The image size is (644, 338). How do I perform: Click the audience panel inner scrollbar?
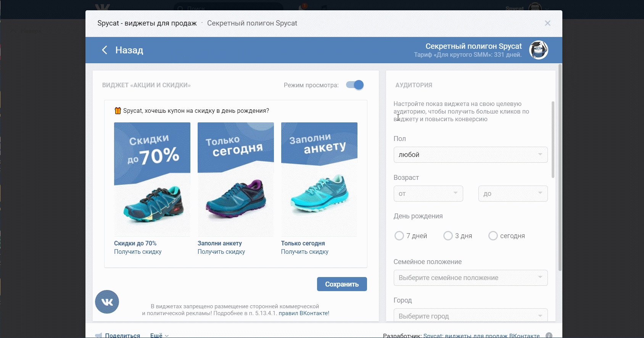553,139
